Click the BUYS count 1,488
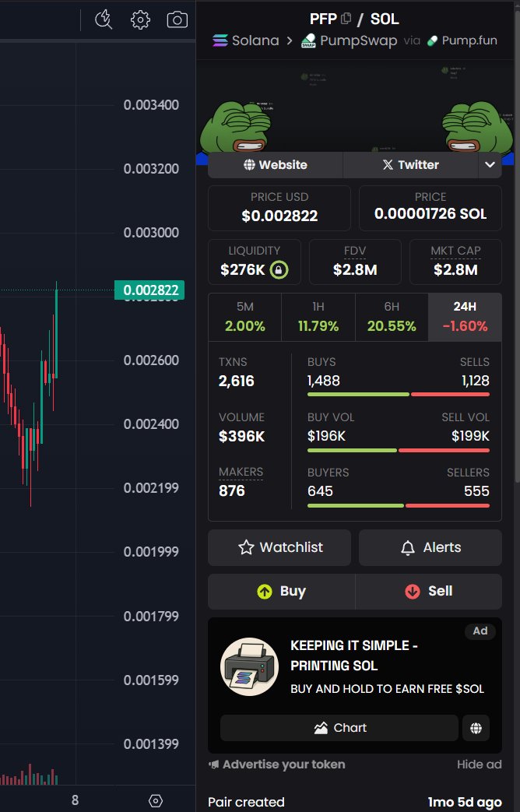The image size is (520, 812). click(324, 381)
